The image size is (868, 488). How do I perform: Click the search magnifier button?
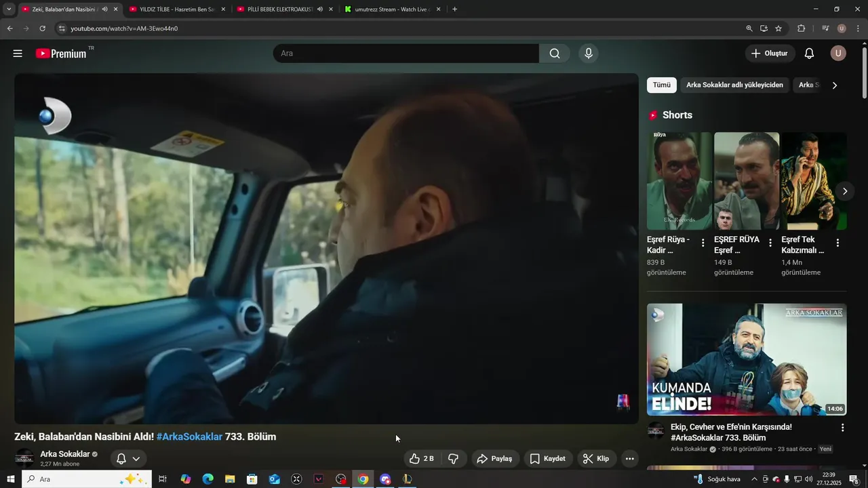pos(555,54)
